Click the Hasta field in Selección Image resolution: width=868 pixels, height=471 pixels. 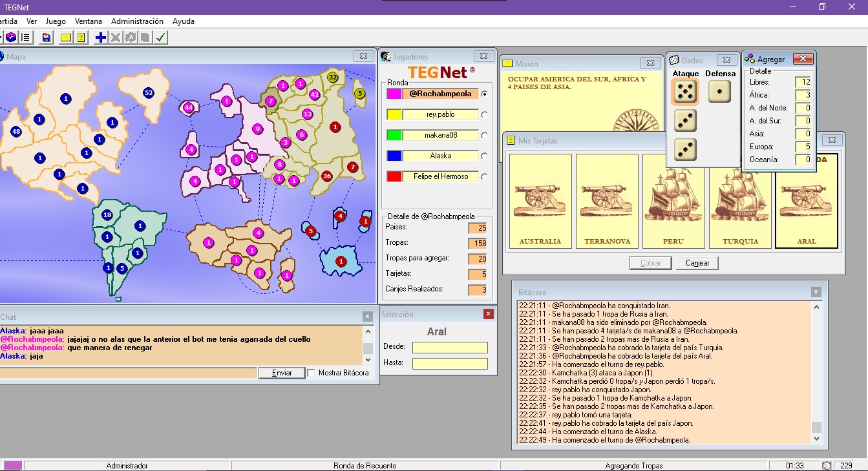click(450, 364)
